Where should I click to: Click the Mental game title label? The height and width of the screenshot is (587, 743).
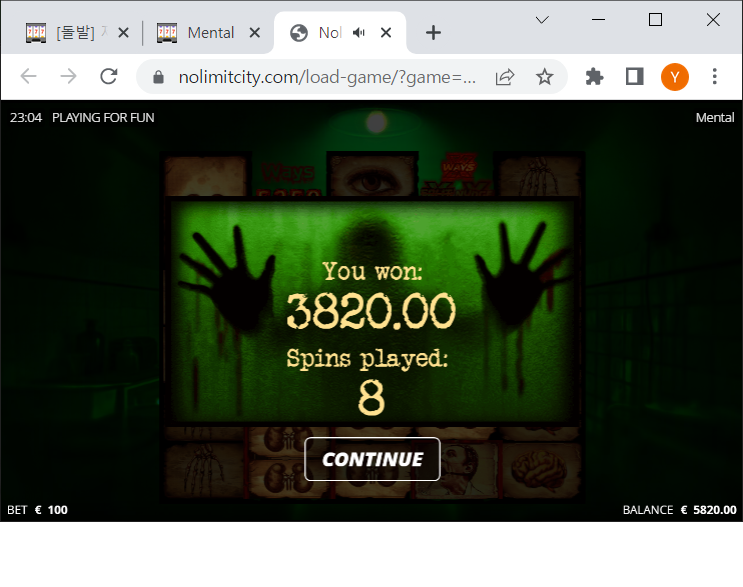click(715, 117)
